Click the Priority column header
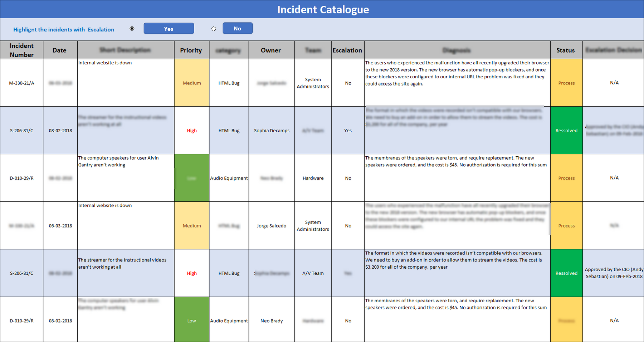 click(191, 50)
